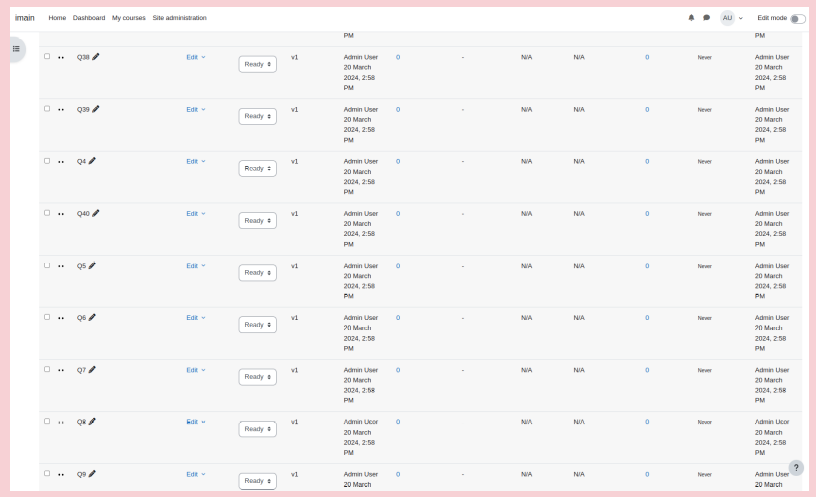
Task: Edit the Q8 question name pencil
Action: (x=92, y=422)
